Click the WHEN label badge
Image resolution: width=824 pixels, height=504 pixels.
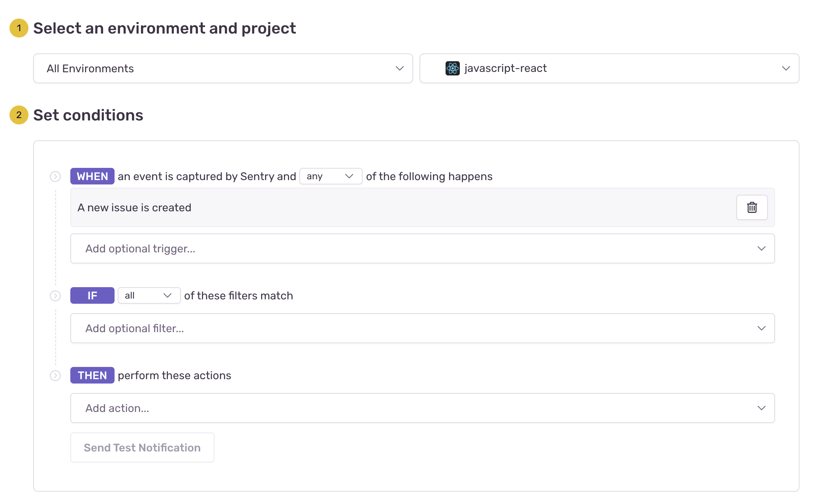click(x=92, y=176)
